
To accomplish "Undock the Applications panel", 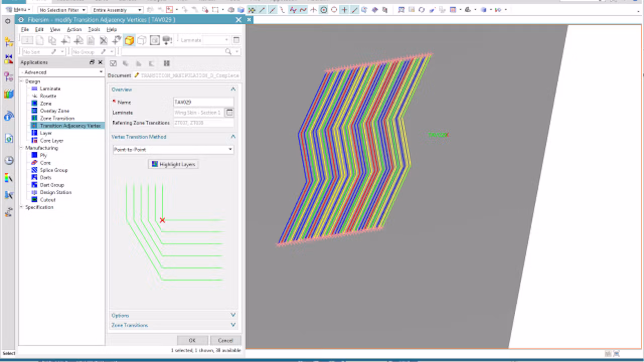I will [x=92, y=62].
